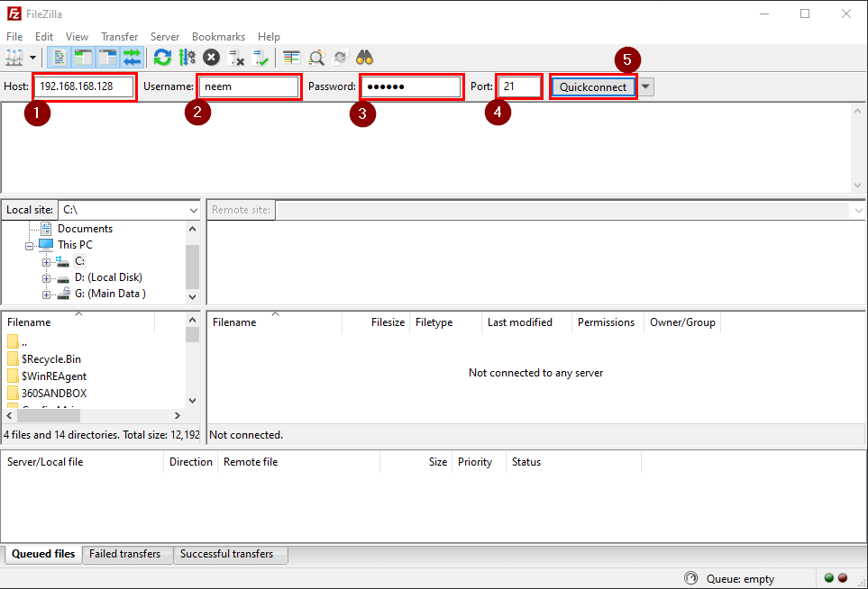Toggle directory comparison icon
This screenshot has height=589, width=868.
coord(316,58)
